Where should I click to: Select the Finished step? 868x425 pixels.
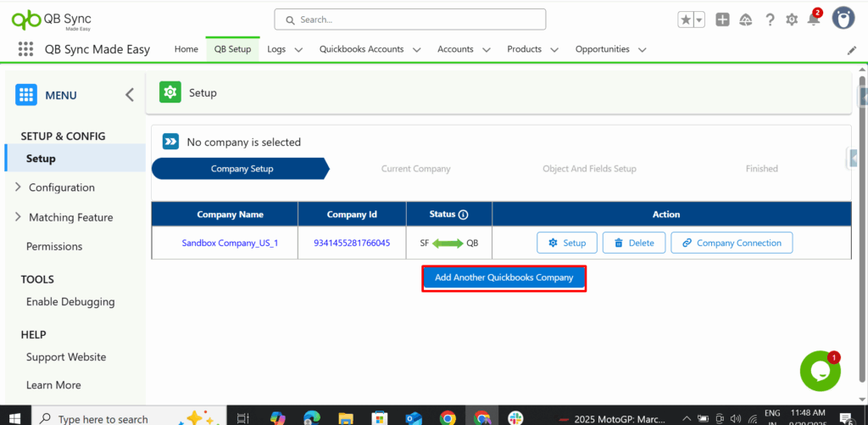click(762, 169)
